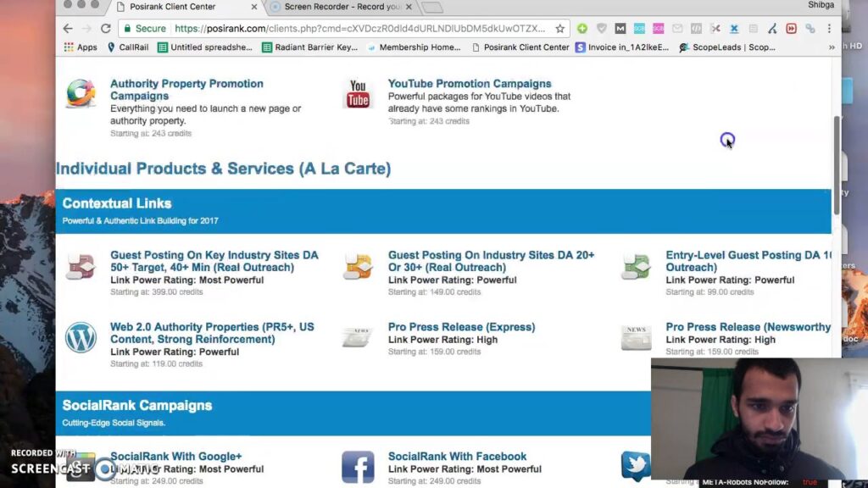Switch to Screen Recorder tab
The image size is (868, 488).
pos(342,7)
